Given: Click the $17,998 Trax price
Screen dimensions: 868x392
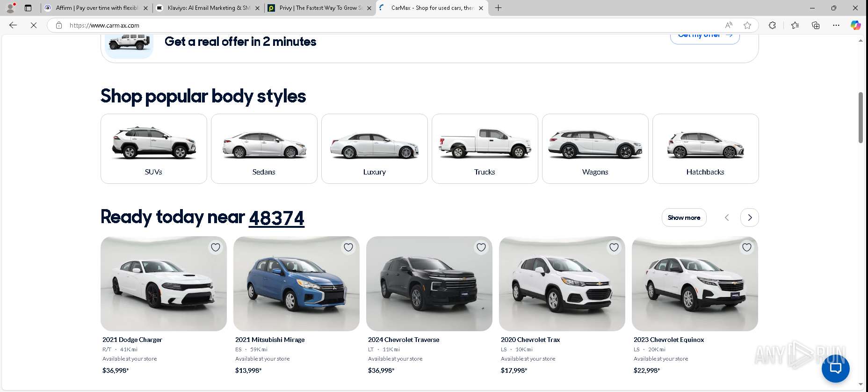Looking at the screenshot, I should tap(514, 370).
